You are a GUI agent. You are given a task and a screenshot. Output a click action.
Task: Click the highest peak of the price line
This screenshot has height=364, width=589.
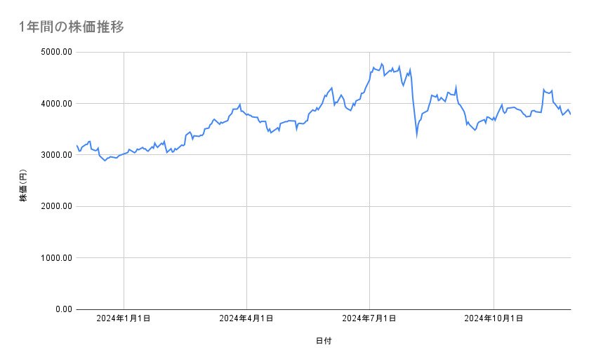(381, 64)
